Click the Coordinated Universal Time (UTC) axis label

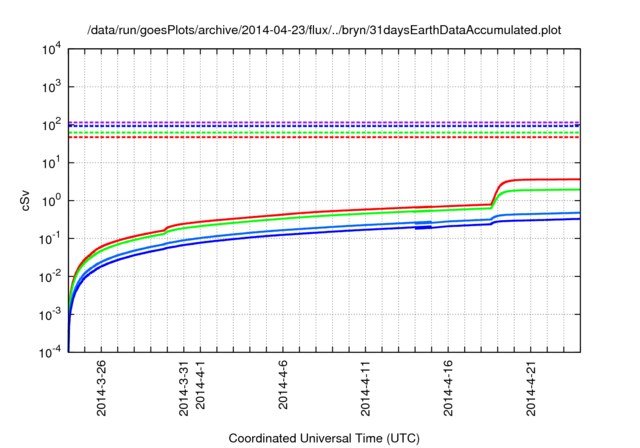tap(325, 438)
